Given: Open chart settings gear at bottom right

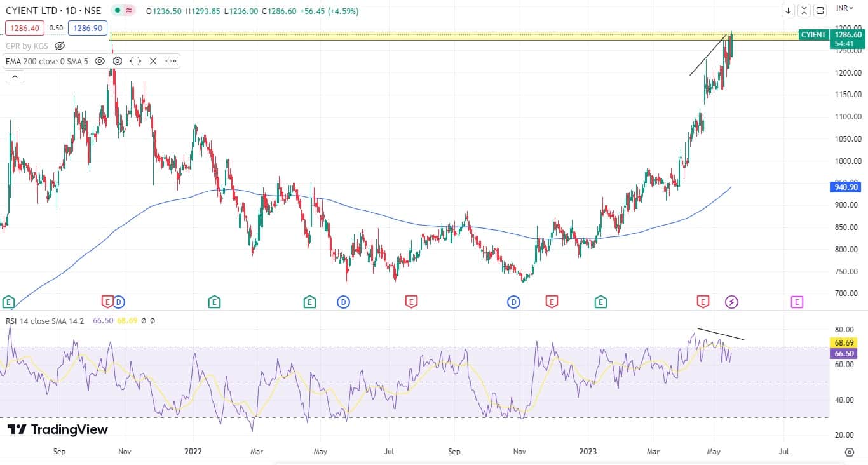Looking at the screenshot, I should 850,452.
